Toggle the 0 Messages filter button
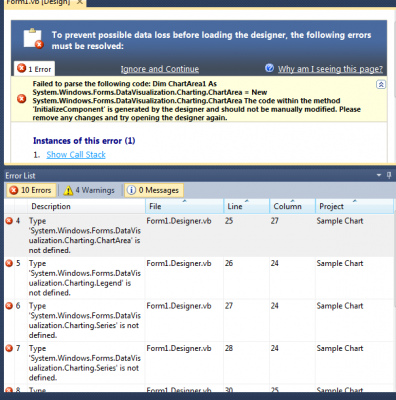 click(x=154, y=190)
